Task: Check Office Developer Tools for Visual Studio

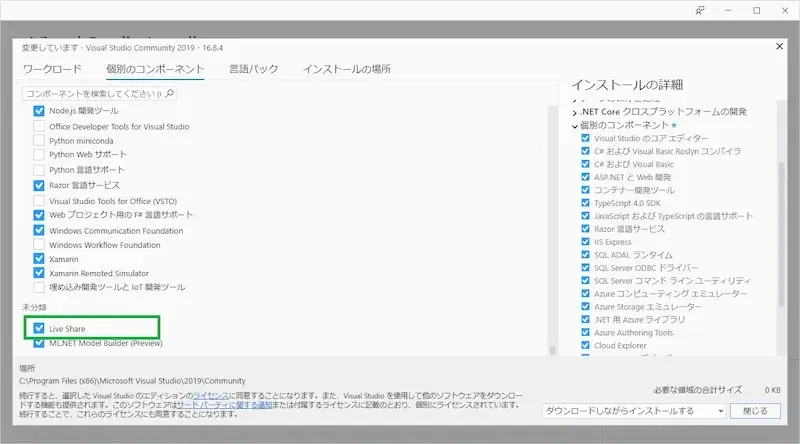Action: point(39,126)
